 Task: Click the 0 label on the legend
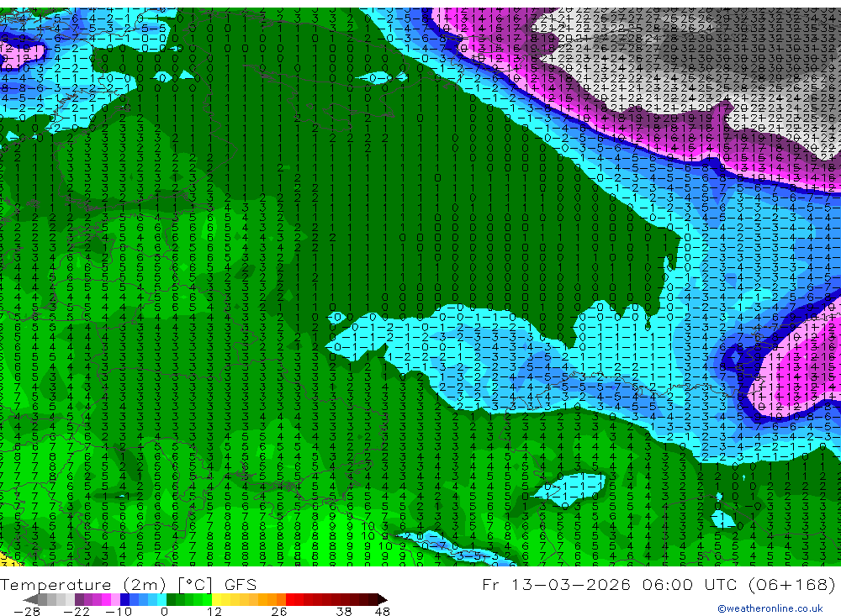point(164,612)
